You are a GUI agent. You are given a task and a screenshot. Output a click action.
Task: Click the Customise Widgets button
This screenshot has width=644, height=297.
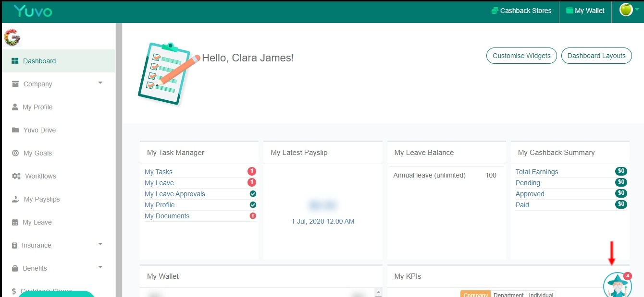pos(521,56)
